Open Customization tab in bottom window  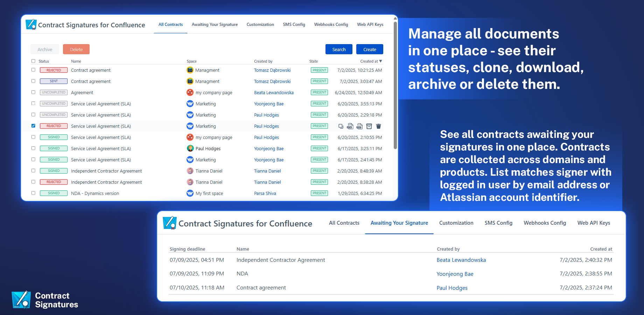pos(456,223)
